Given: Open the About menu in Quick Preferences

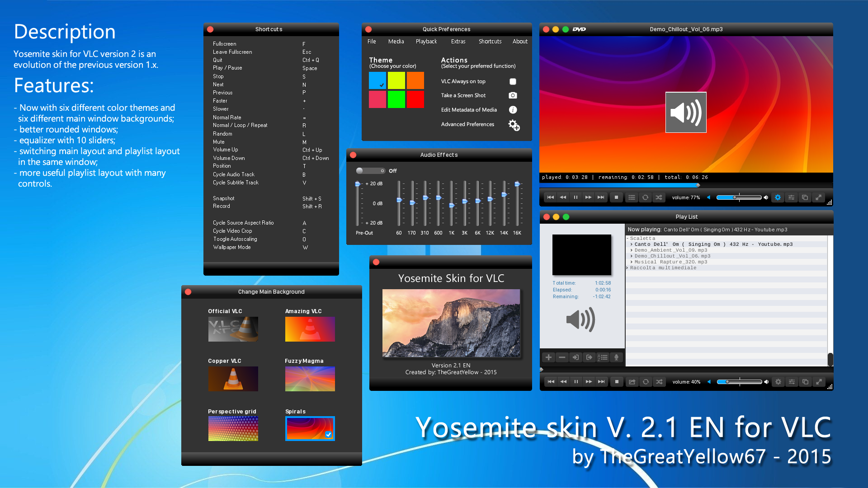Looking at the screenshot, I should pyautogui.click(x=520, y=42).
